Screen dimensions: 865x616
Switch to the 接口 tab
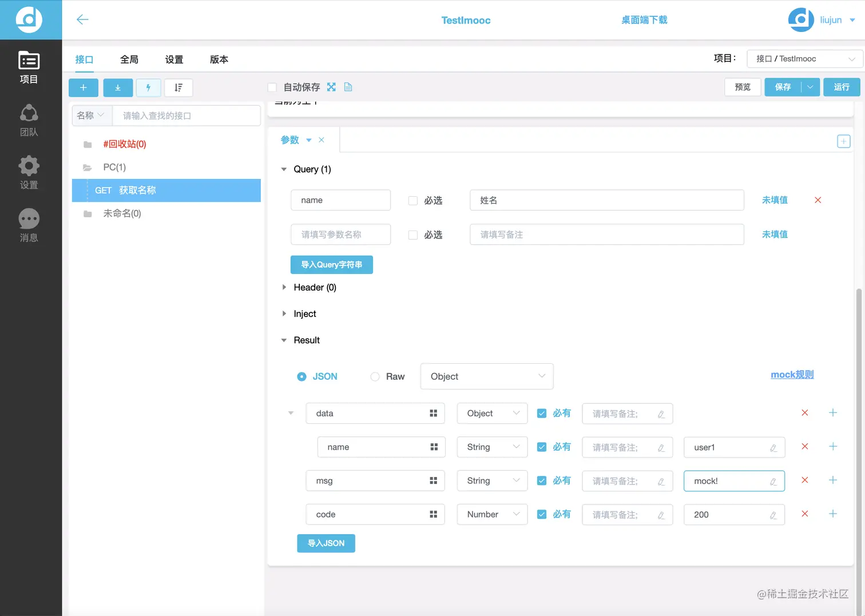84,59
